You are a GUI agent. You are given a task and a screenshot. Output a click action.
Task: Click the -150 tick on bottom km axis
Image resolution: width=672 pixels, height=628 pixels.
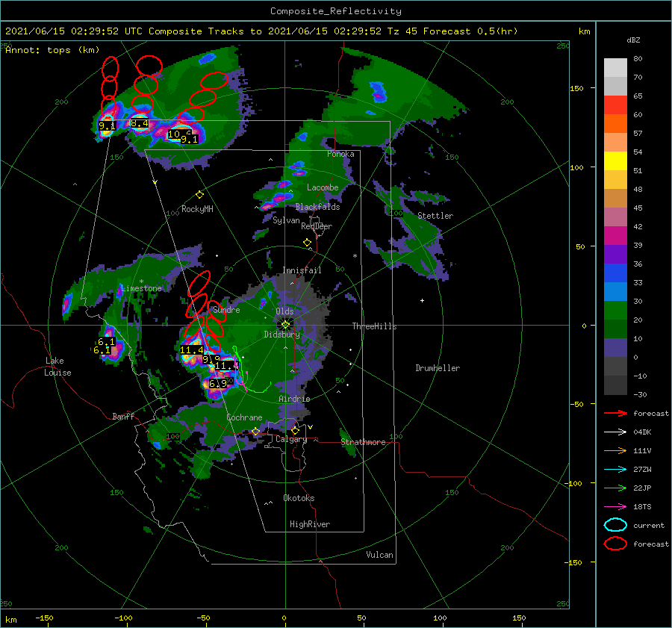[x=44, y=618]
